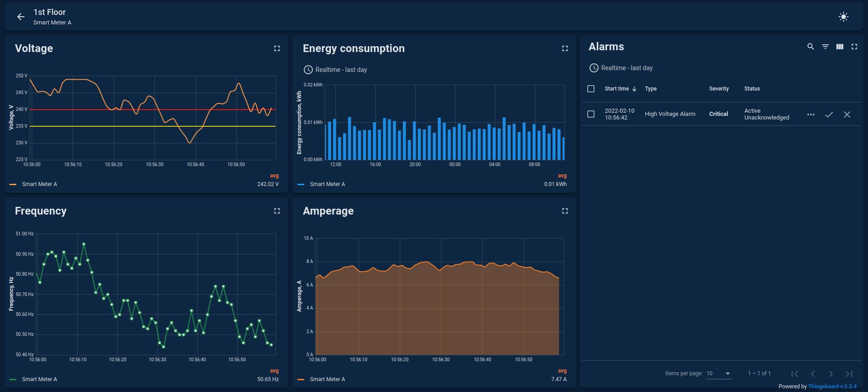Check the High Voltage Alarm row checkbox
The height and width of the screenshot is (392, 868).
point(591,114)
